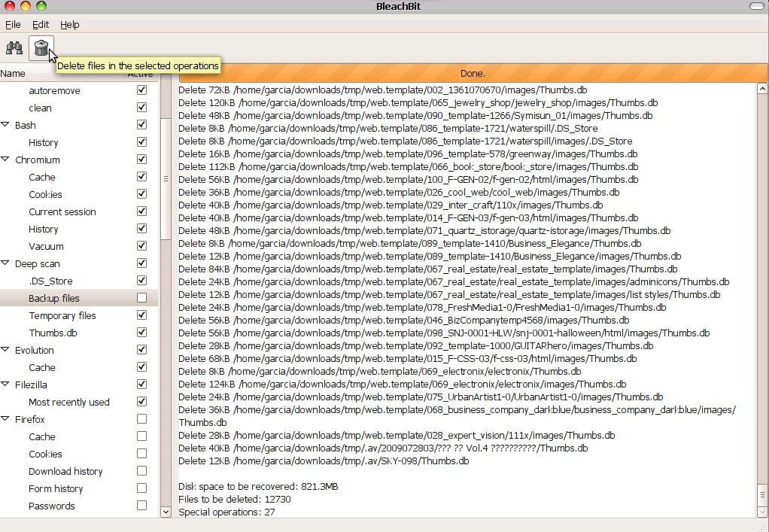This screenshot has width=769, height=532.
Task: Collapse the Chromium tree group
Action: pos(5,159)
